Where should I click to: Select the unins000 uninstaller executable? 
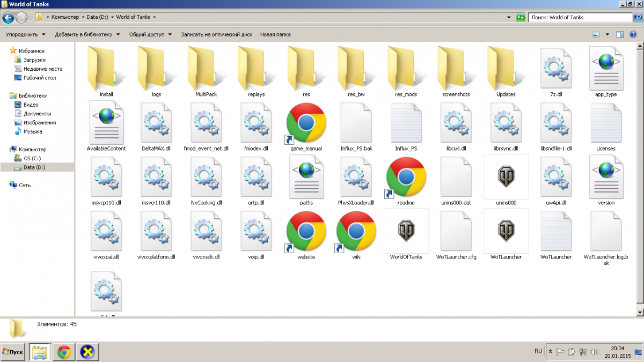coord(506,176)
